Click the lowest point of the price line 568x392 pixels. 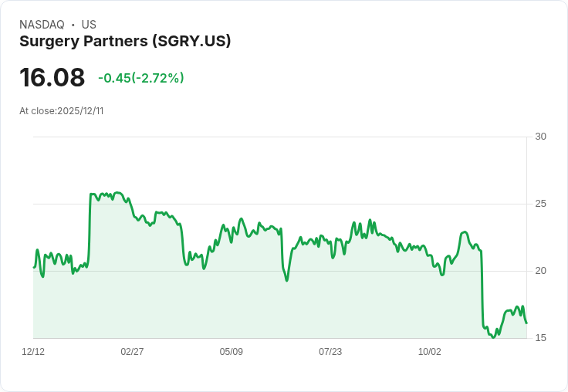[494, 337]
